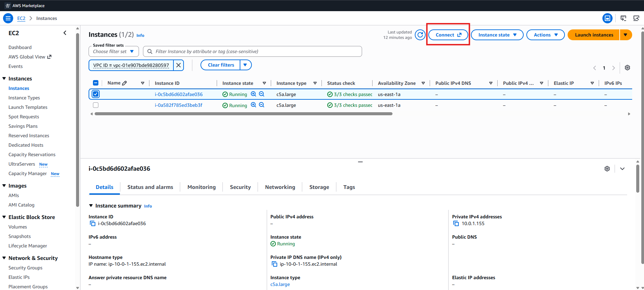Copy the Instance ID in summary
Screen dimensions: 644x290
click(x=93, y=223)
